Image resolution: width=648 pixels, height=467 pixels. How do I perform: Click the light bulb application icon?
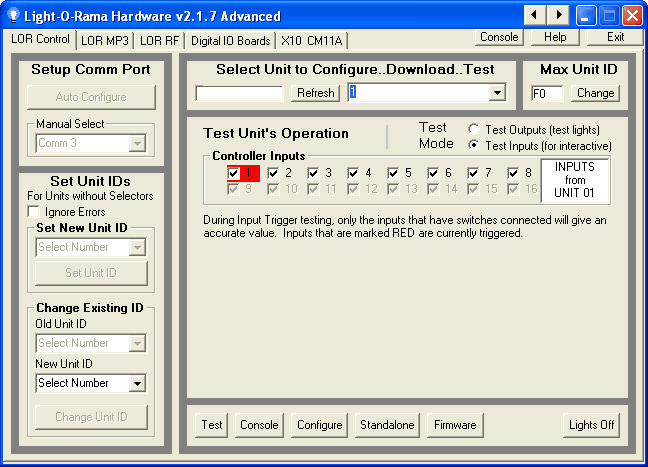(12, 16)
